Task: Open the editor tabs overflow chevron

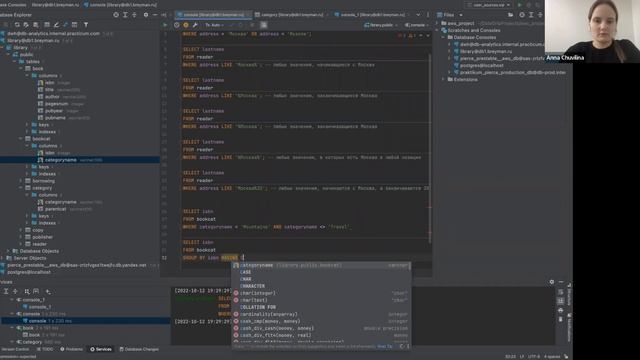Action: [418, 15]
